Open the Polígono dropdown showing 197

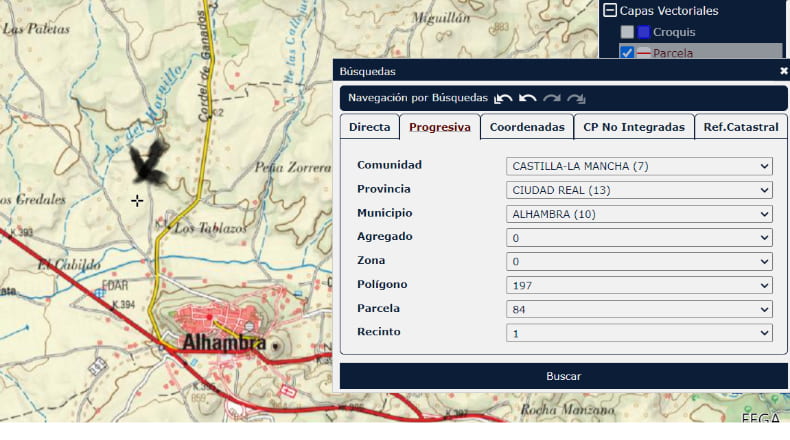(639, 286)
